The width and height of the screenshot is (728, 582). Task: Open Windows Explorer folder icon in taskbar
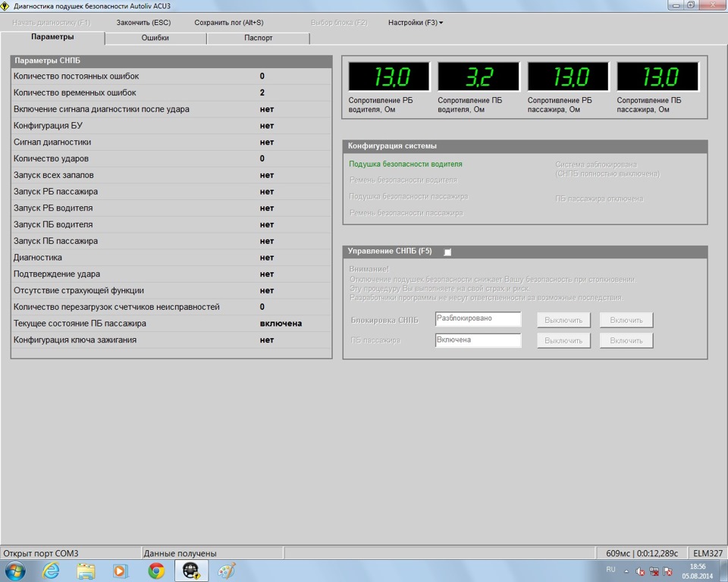click(86, 571)
